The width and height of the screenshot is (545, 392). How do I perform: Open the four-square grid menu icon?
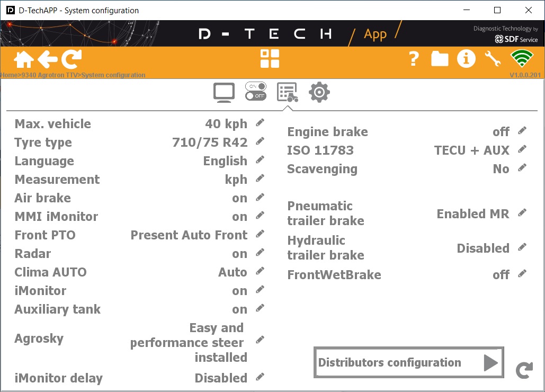(x=270, y=58)
